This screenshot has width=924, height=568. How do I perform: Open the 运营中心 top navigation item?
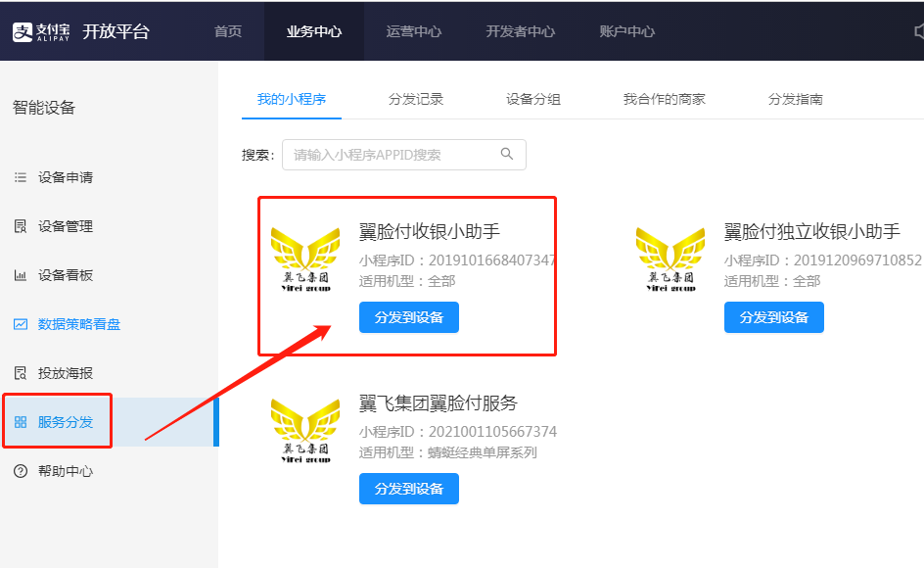[x=414, y=31]
